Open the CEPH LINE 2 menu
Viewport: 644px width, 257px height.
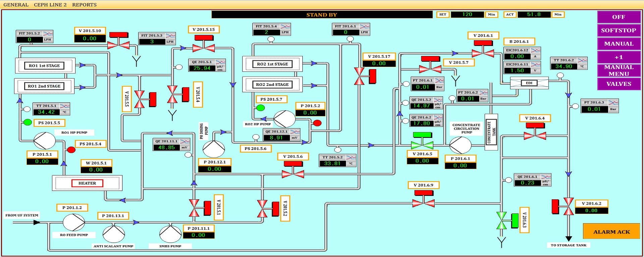50,5
